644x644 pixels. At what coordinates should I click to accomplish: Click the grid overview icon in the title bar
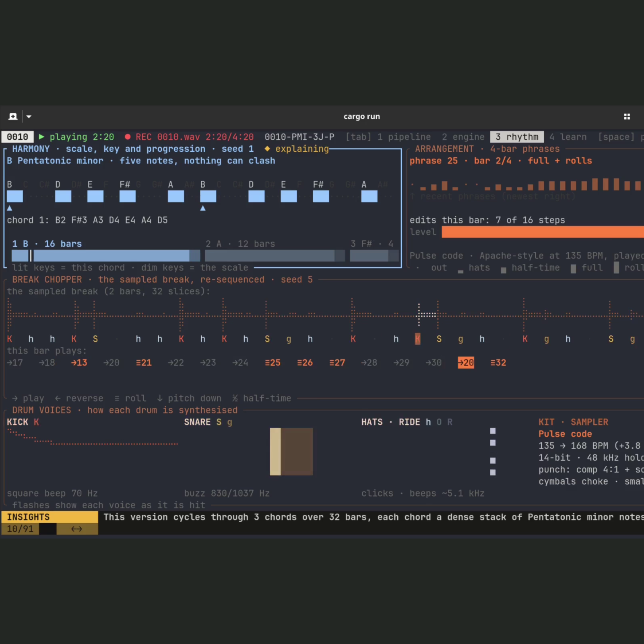pos(627,116)
